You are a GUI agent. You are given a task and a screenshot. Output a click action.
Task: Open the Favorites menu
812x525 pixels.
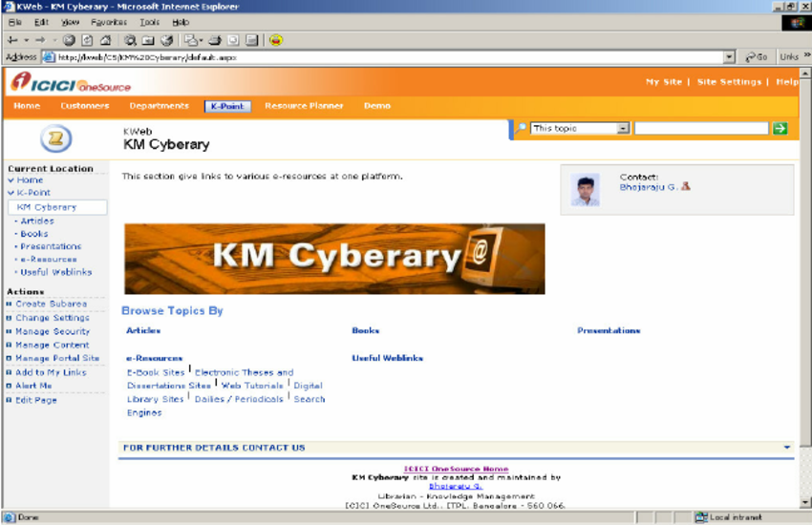(109, 22)
